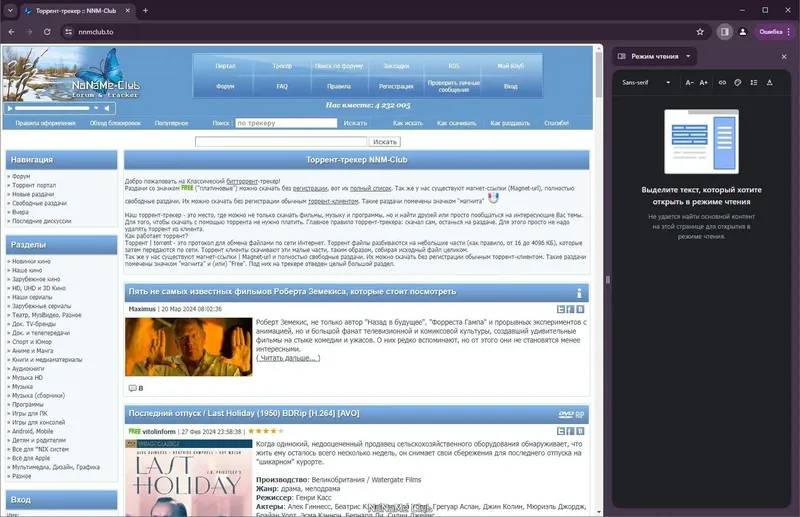Viewport: 800px width, 517px height.
Task: Open the 'Вход' header menu item
Action: pyautogui.click(x=511, y=86)
